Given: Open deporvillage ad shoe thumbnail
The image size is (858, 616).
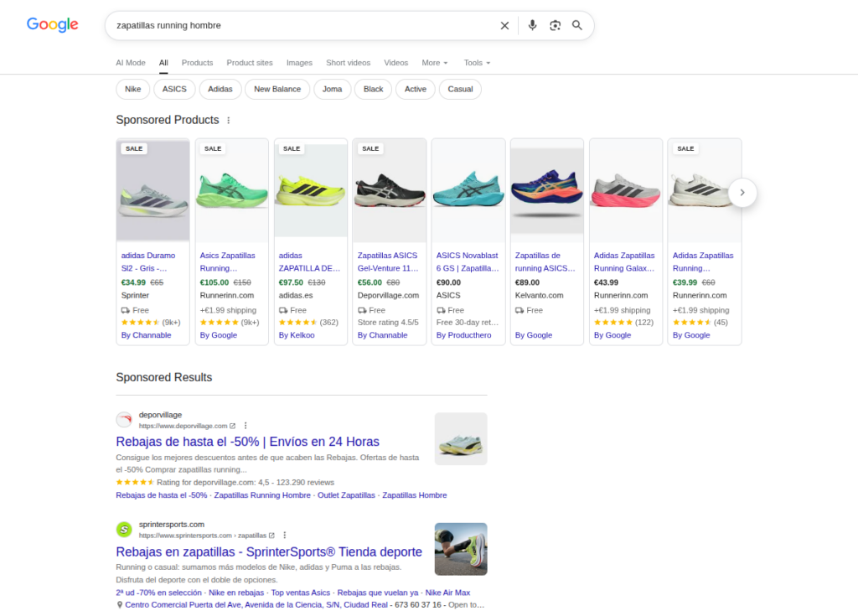Looking at the screenshot, I should (461, 438).
